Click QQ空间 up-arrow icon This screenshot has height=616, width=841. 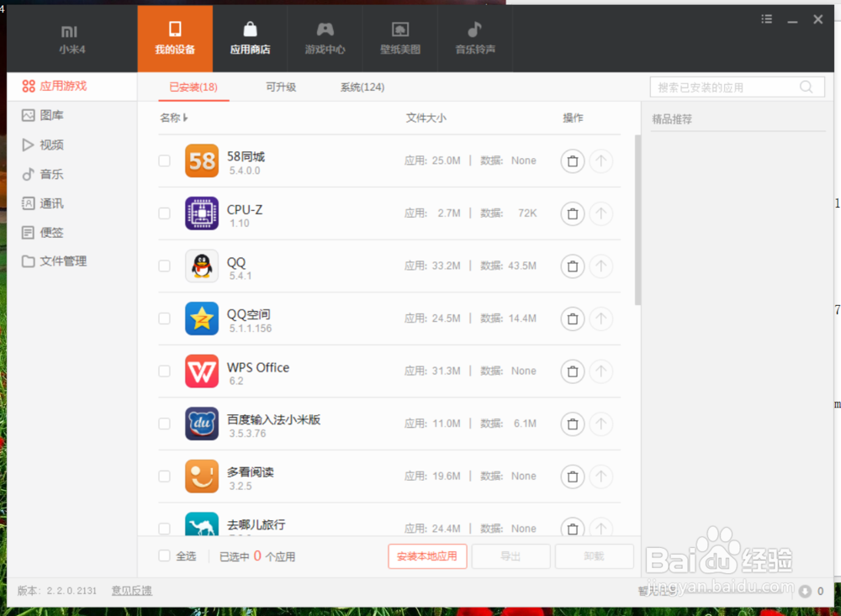pyautogui.click(x=600, y=319)
